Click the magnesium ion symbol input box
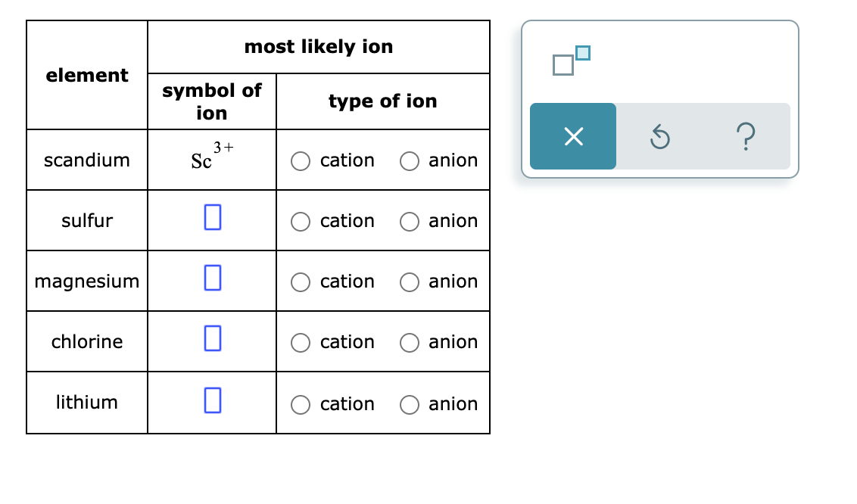Viewport: 857px width, 504px height. tap(213, 278)
